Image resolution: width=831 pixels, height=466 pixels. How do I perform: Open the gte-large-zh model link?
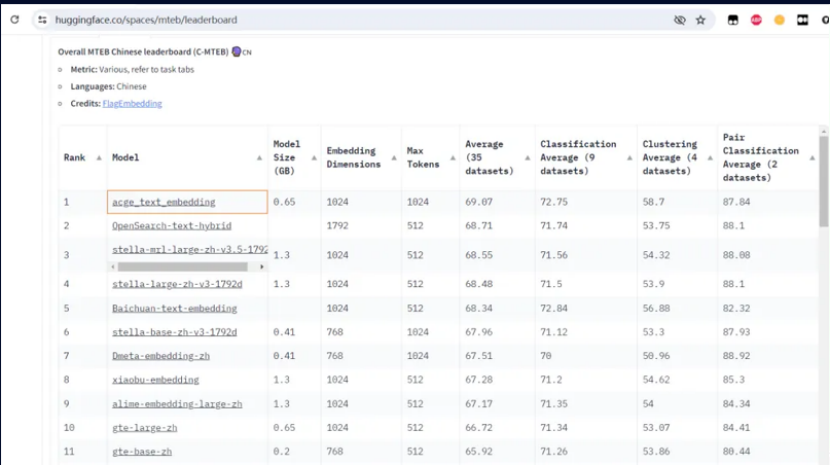click(144, 428)
